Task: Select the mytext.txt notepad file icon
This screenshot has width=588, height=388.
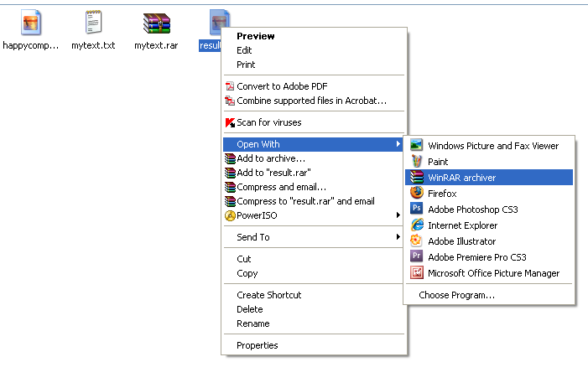Action: coord(93,23)
